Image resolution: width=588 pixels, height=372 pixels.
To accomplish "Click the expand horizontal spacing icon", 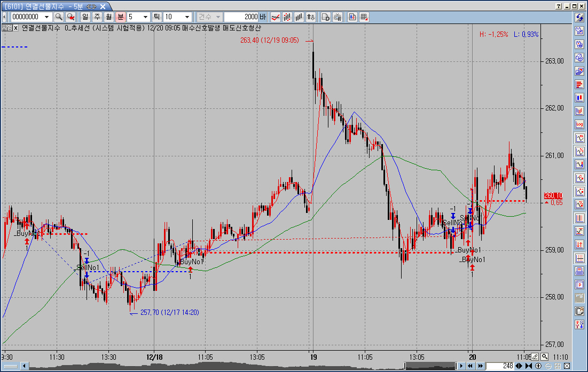I will [x=520, y=366].
